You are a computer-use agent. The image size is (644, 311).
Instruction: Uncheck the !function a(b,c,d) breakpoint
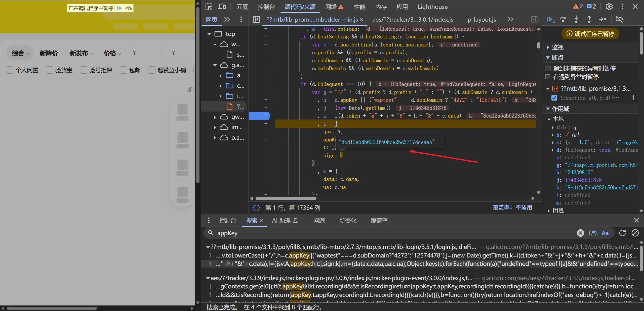point(554,98)
